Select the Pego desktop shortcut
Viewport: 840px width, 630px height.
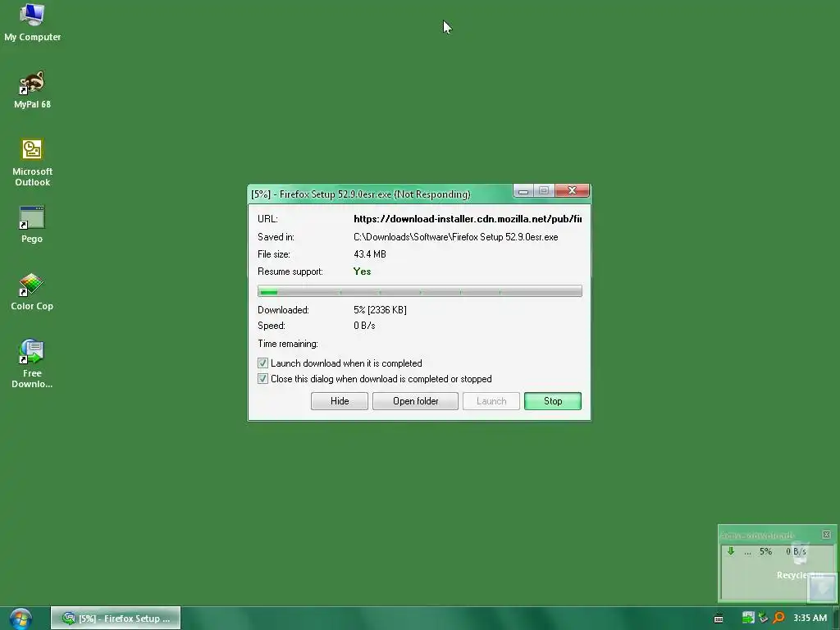[32, 225]
